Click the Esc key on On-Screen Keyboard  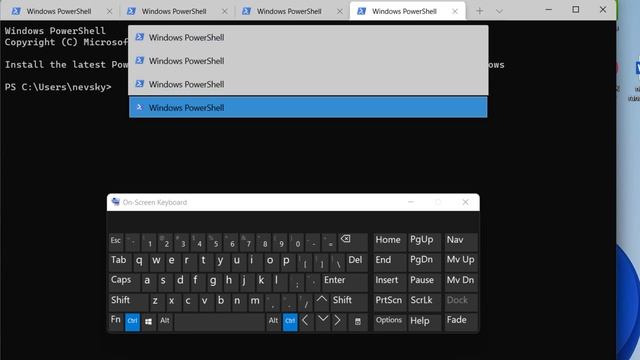[x=116, y=241]
